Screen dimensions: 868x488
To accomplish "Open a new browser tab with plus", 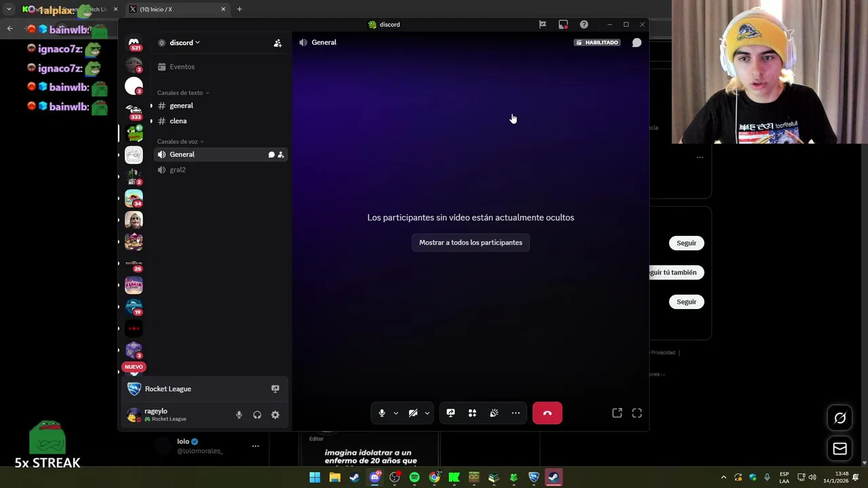I will point(239,9).
